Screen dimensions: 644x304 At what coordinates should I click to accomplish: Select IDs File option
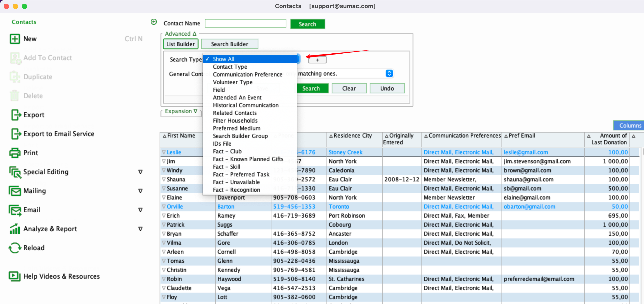click(x=250, y=144)
